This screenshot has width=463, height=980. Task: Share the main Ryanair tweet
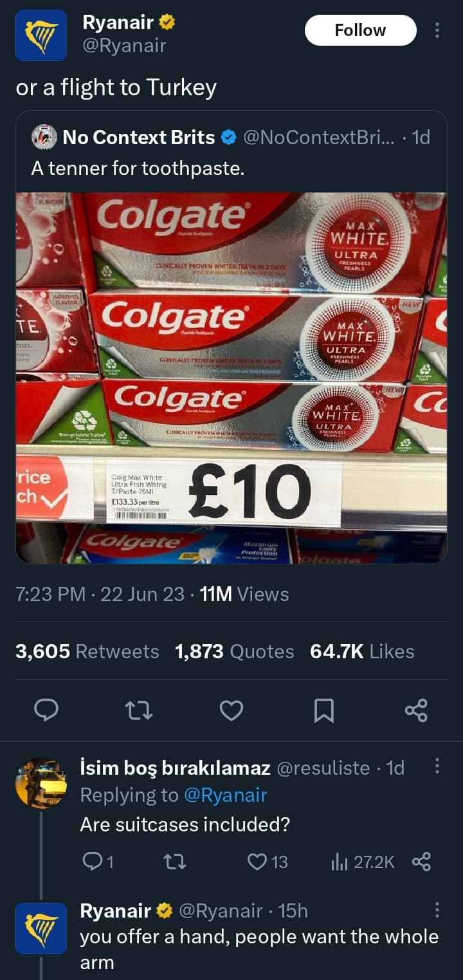416,710
